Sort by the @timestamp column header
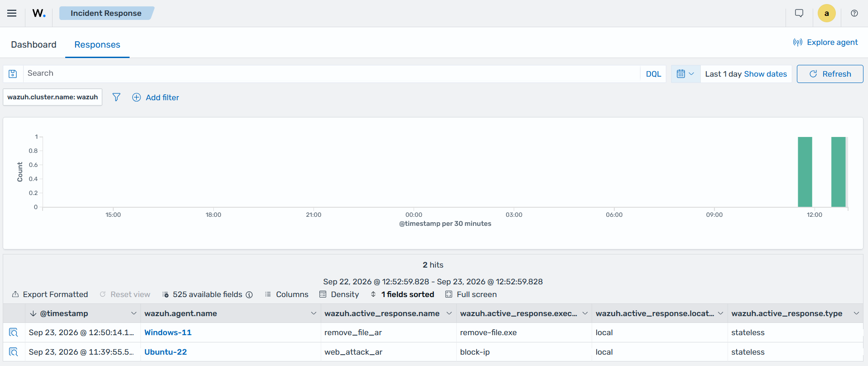This screenshot has height=366, width=868. (x=64, y=313)
